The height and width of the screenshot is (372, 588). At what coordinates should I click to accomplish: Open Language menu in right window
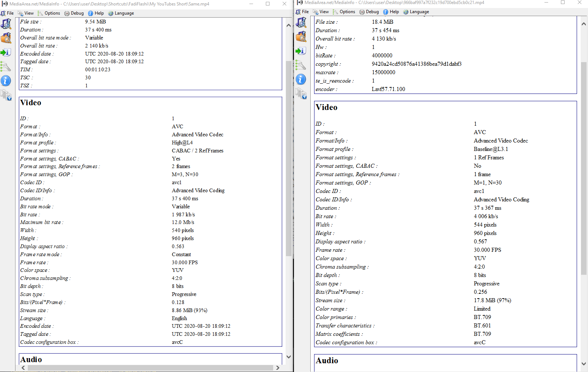(x=416, y=12)
